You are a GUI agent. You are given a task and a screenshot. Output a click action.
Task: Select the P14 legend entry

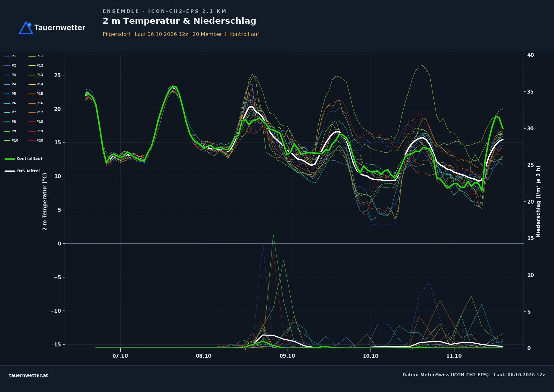(36, 84)
